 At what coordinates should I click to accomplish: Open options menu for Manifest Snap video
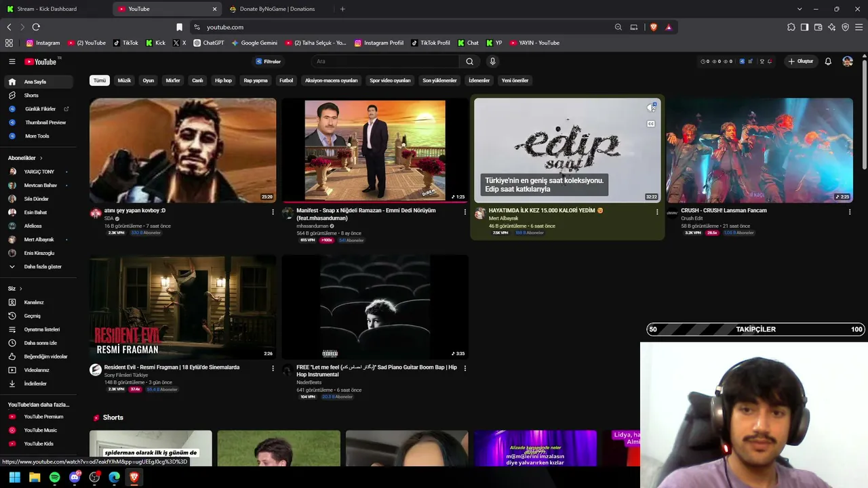tap(465, 212)
